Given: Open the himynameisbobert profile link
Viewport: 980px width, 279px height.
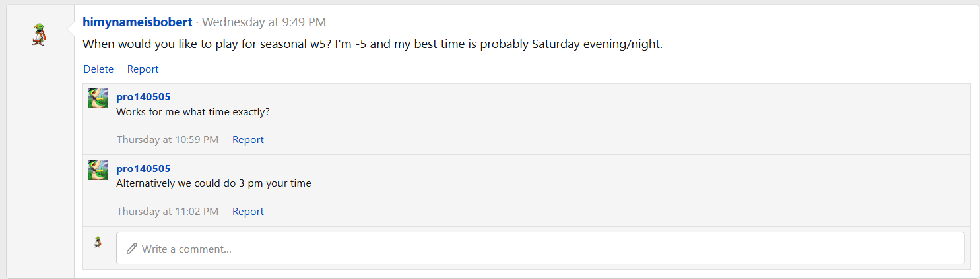Looking at the screenshot, I should click(x=137, y=22).
